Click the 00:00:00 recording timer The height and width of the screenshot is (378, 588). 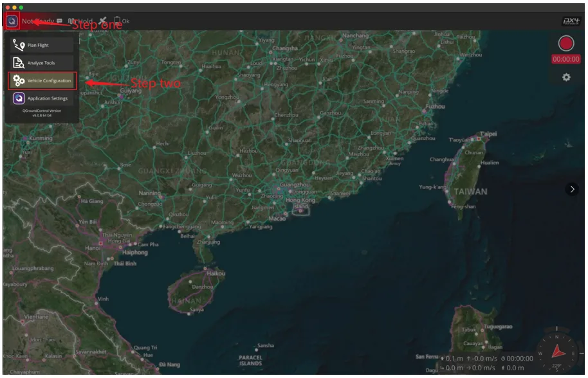coord(566,59)
